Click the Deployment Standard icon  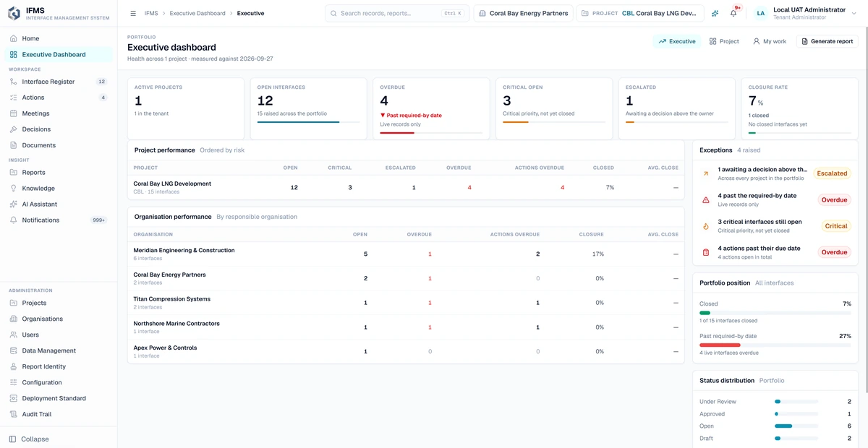(14, 398)
